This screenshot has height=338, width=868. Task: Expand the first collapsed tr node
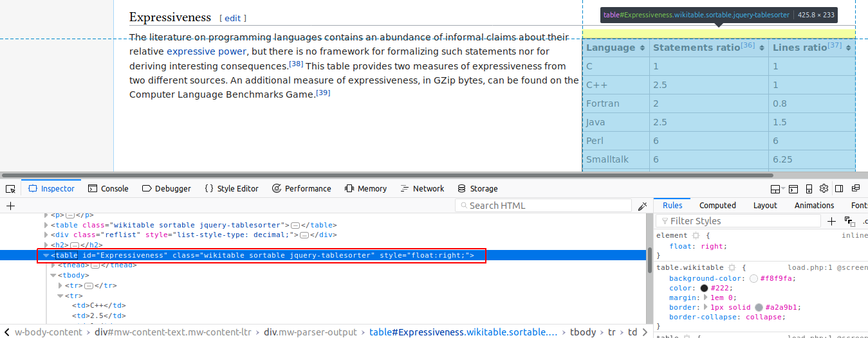pyautogui.click(x=60, y=286)
